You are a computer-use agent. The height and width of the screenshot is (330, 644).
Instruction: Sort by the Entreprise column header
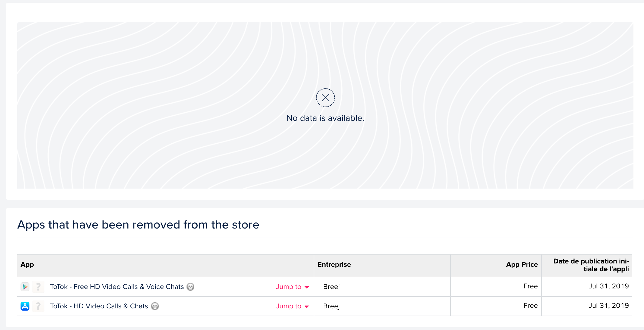pos(334,265)
